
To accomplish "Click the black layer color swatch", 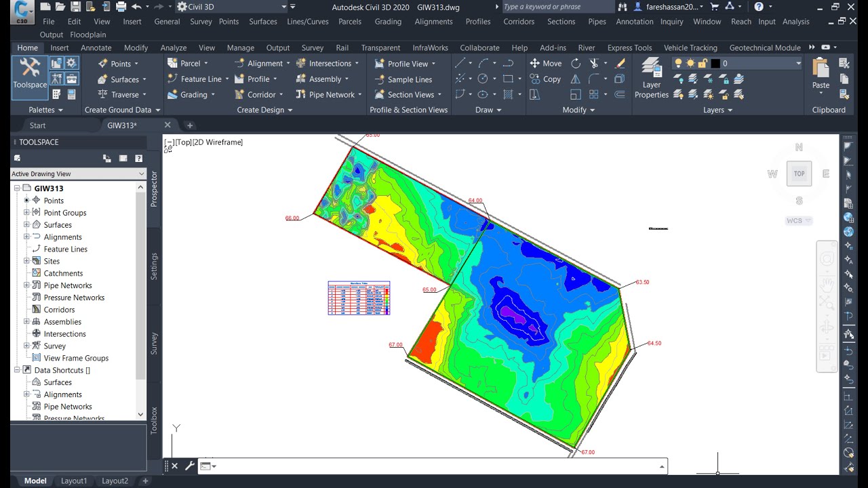I will coord(715,63).
